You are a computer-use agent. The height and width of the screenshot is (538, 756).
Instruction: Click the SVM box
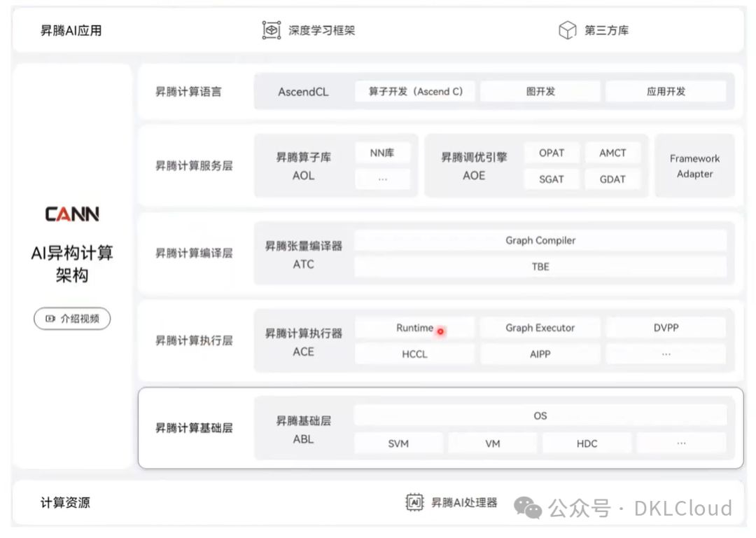399,443
